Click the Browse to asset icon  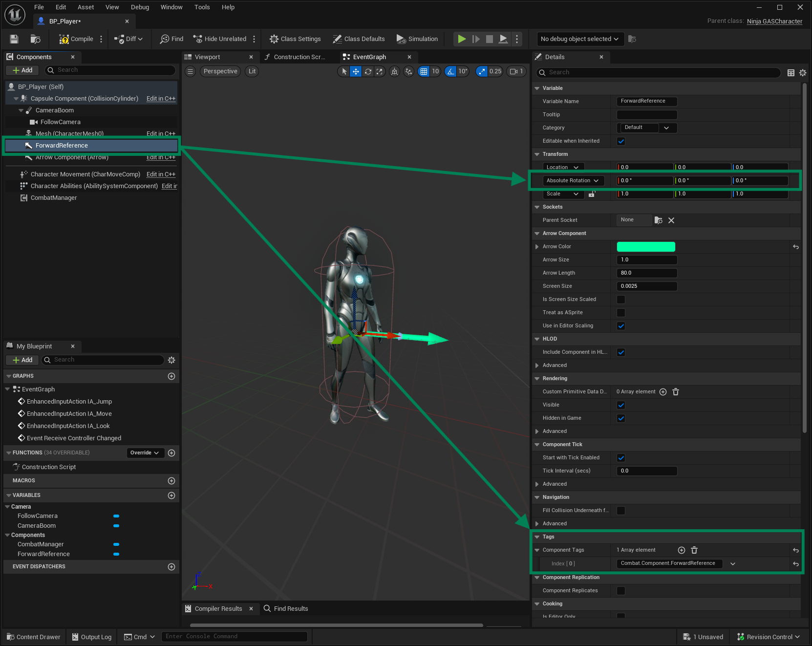coord(35,39)
